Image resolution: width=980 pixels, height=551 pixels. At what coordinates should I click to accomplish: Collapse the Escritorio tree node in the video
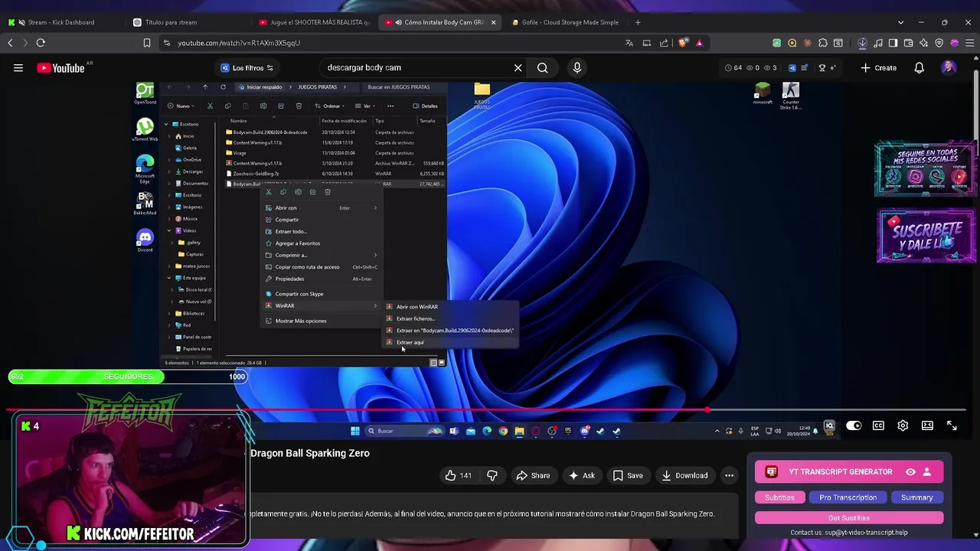166,124
